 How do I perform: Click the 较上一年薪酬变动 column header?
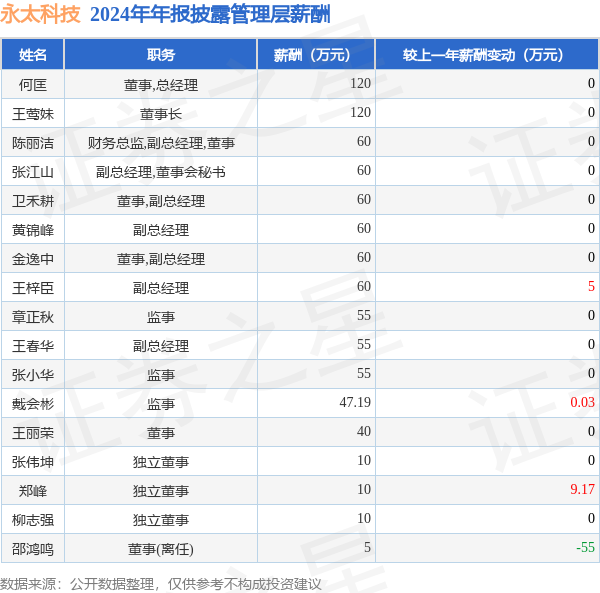(x=486, y=55)
